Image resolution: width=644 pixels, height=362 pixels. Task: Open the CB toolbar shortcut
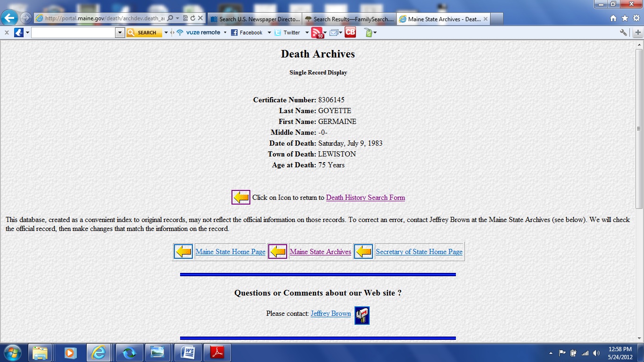point(350,33)
